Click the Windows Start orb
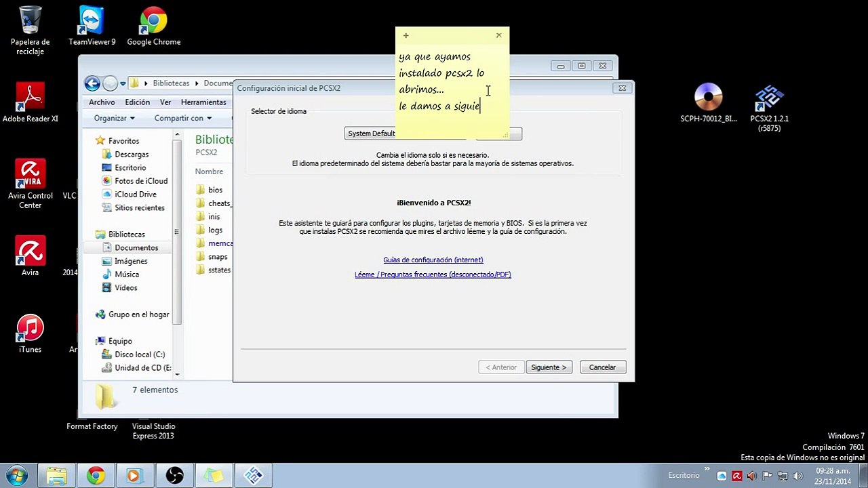The image size is (868, 488). point(16,475)
